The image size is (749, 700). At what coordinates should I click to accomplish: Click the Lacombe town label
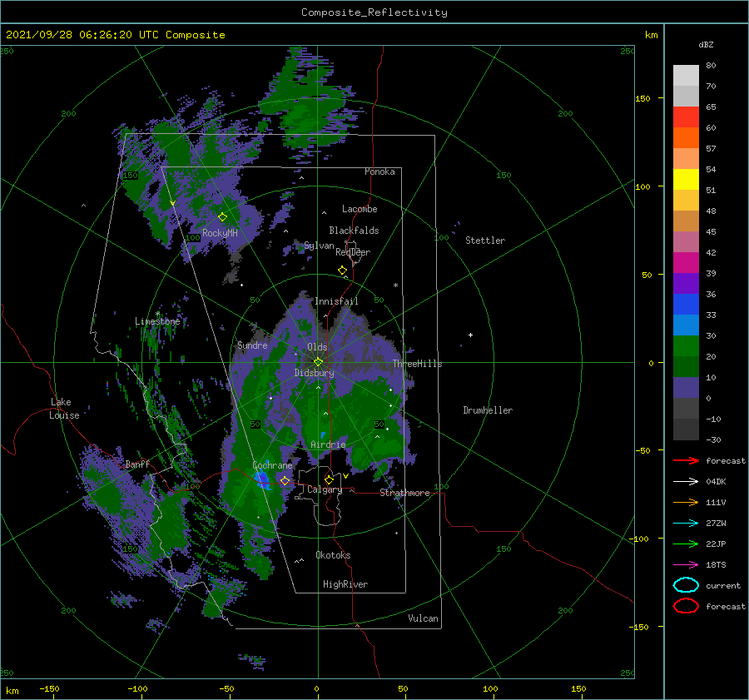[x=360, y=209]
